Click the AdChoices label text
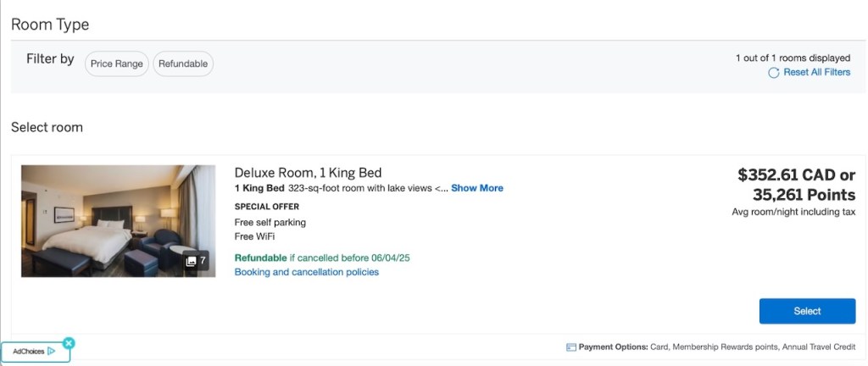The height and width of the screenshot is (366, 868). (x=29, y=351)
